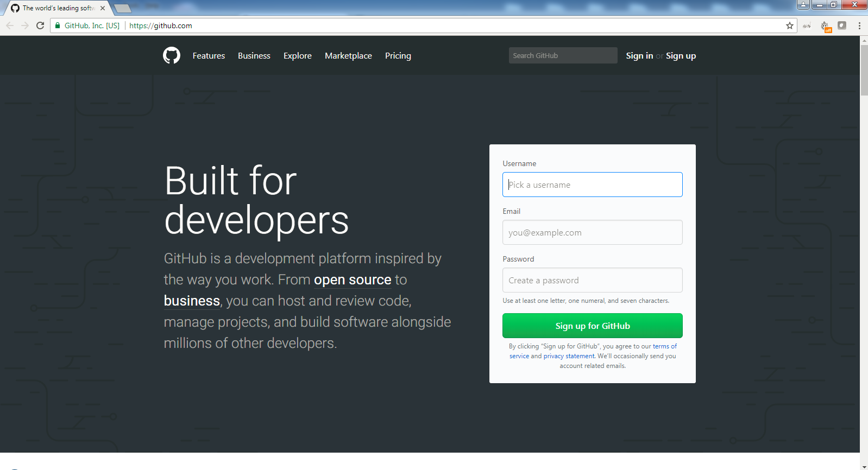Click the Username label text
This screenshot has width=868, height=470.
(x=519, y=163)
